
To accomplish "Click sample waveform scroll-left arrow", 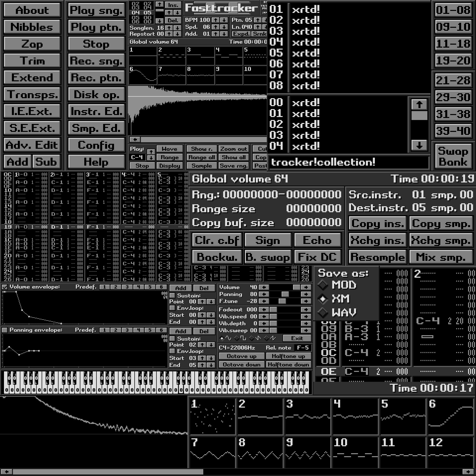I will 135,140.
